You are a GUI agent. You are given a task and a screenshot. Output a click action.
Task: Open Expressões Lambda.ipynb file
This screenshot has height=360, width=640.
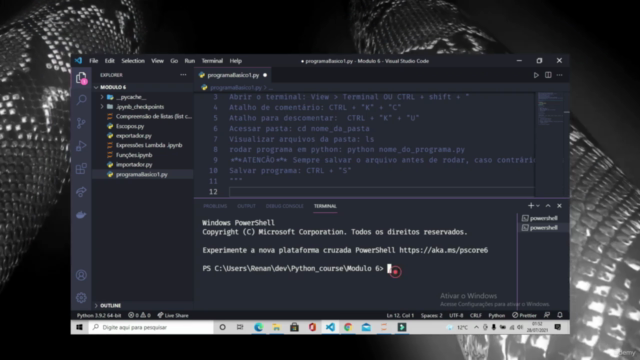pos(149,145)
